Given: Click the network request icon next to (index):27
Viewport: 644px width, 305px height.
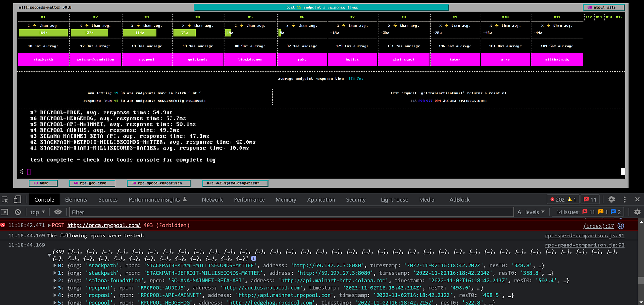Looking at the screenshot, I should click(621, 226).
